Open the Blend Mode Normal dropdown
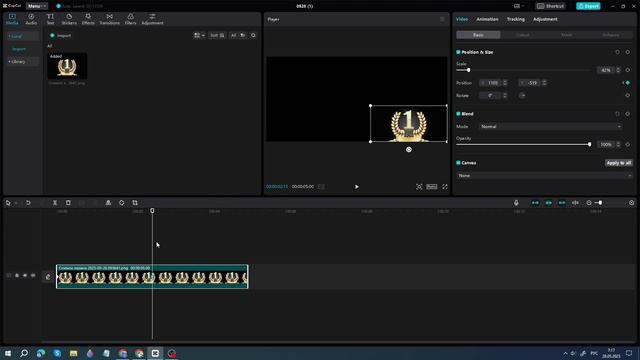This screenshot has width=640, height=360. click(551, 127)
